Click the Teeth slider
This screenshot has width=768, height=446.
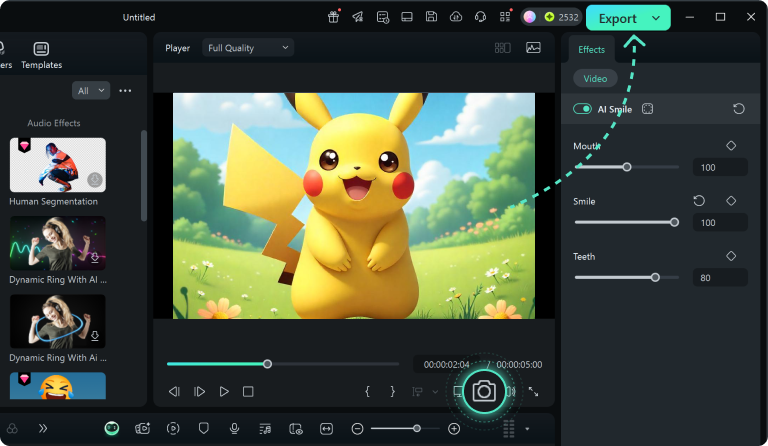point(626,278)
